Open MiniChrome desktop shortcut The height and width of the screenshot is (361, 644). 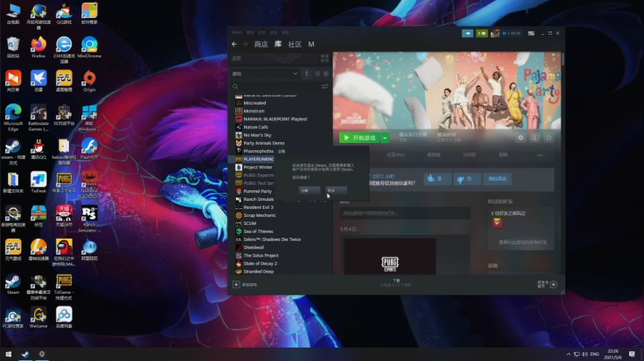tap(89, 47)
